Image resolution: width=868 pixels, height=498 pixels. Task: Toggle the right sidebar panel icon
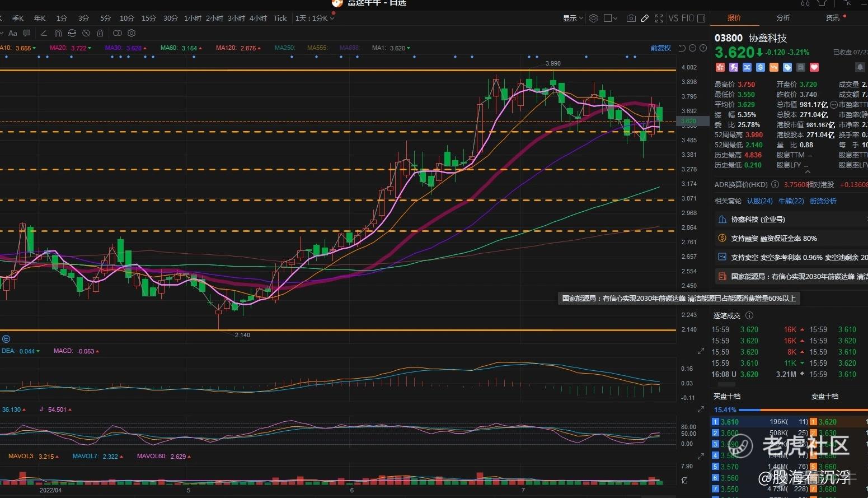coord(701,18)
